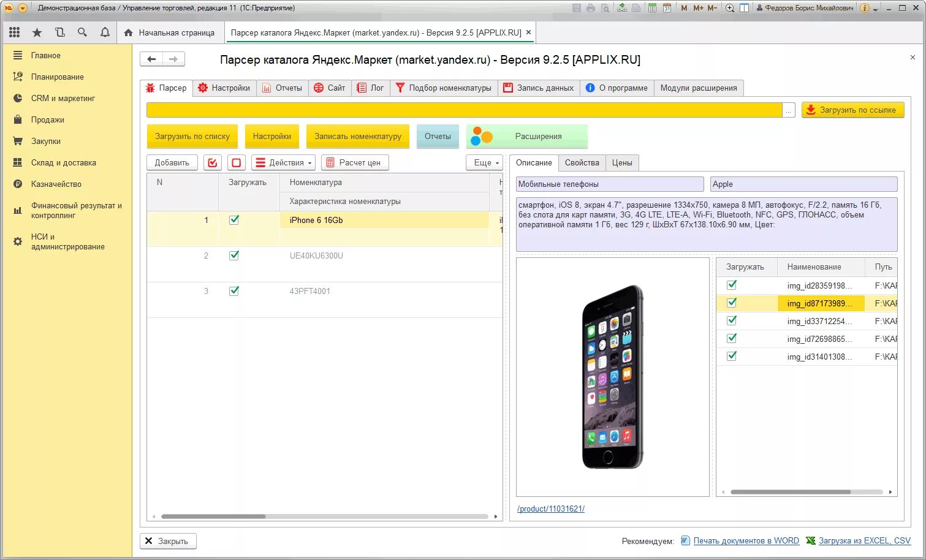The image size is (926, 560).
Task: Close the Парсер каталога tab with X
Action: click(x=528, y=32)
